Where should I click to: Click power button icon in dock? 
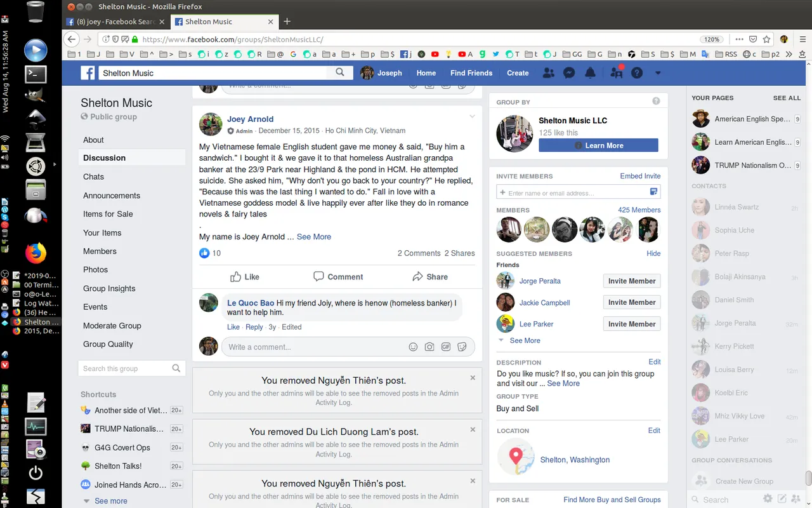[36, 472]
